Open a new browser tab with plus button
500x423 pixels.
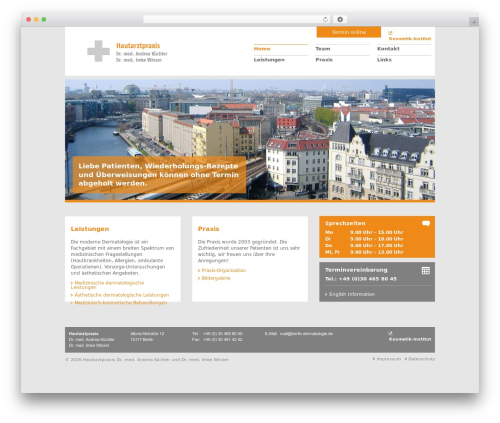click(x=474, y=22)
